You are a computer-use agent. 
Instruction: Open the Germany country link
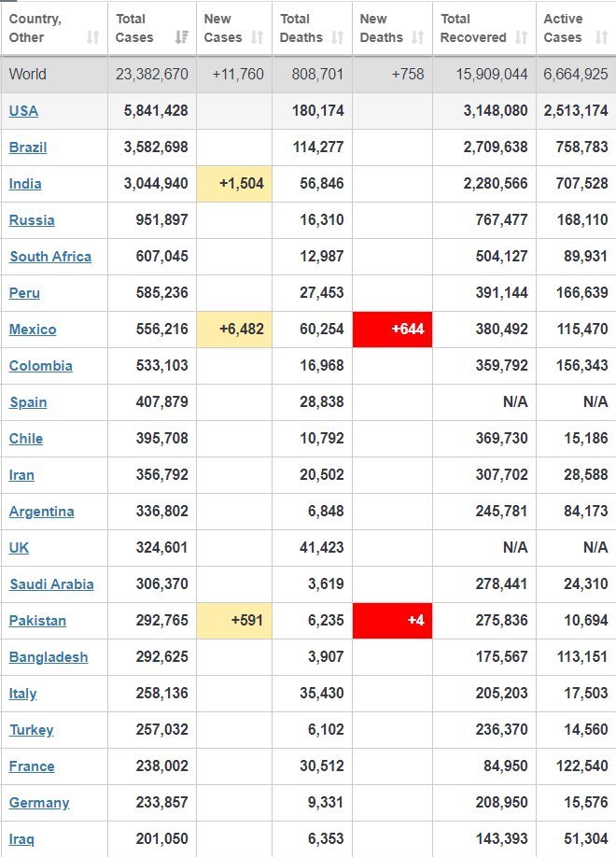click(x=39, y=803)
